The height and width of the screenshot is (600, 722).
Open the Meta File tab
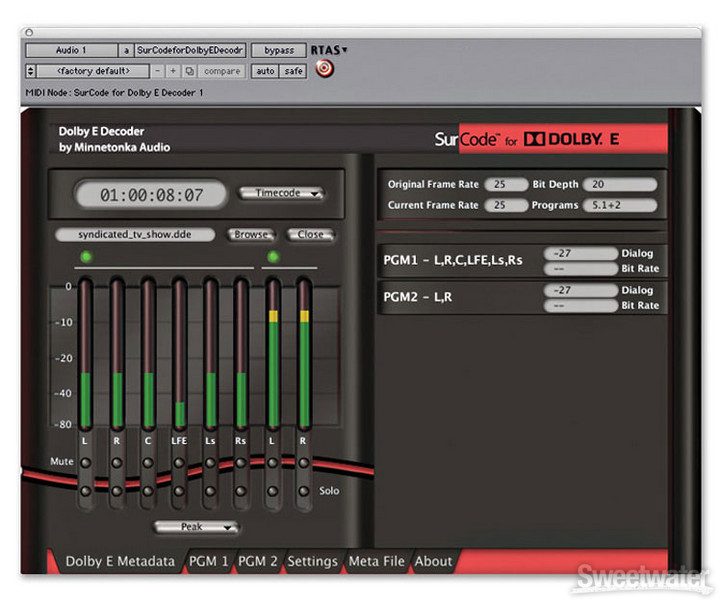(x=376, y=561)
